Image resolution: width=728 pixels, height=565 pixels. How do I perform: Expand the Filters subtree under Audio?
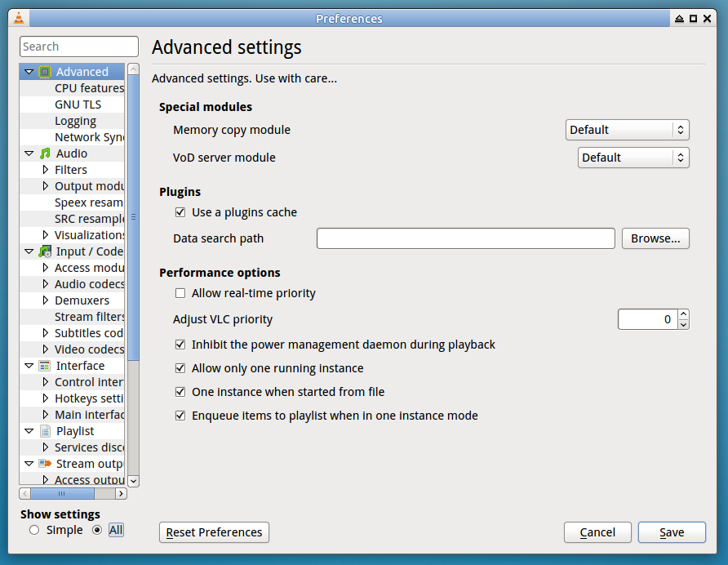(46, 170)
